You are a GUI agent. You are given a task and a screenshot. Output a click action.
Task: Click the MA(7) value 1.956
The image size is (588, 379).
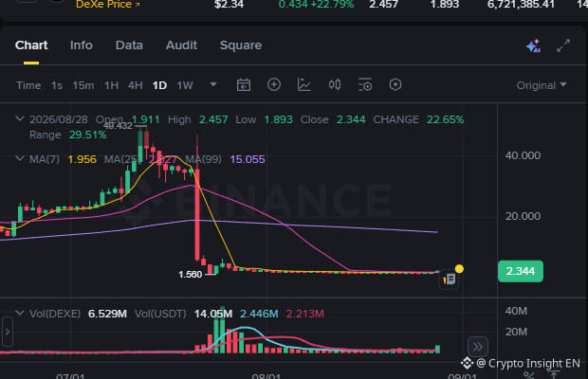coord(83,159)
